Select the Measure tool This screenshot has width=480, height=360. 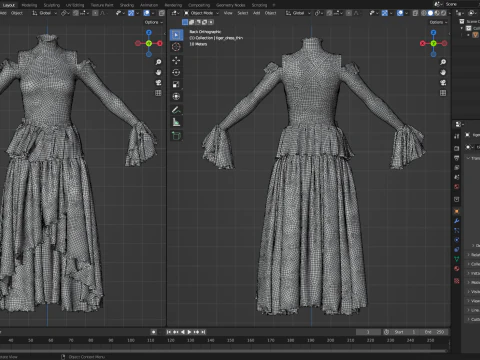pos(176,122)
